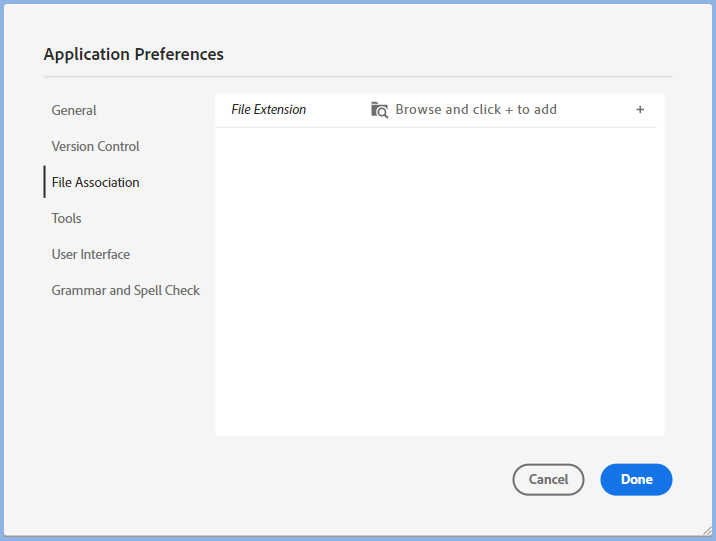This screenshot has width=716, height=541.
Task: Click the folder browse icon
Action: click(x=379, y=110)
